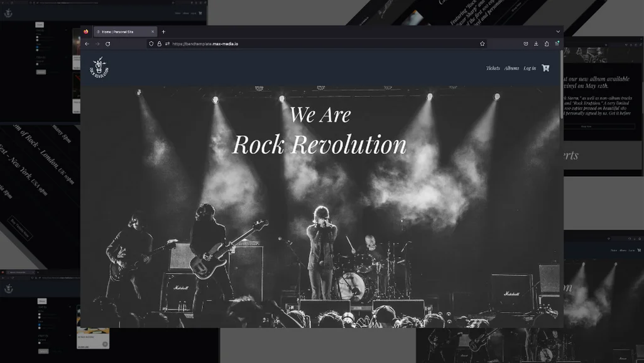Viewport: 644px width, 363px height.
Task: Close the Home | Personal Site tab
Action: (x=153, y=31)
